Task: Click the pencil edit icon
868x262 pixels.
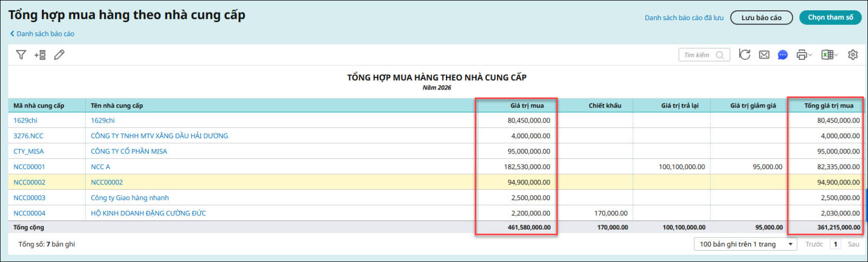Action: pyautogui.click(x=59, y=55)
